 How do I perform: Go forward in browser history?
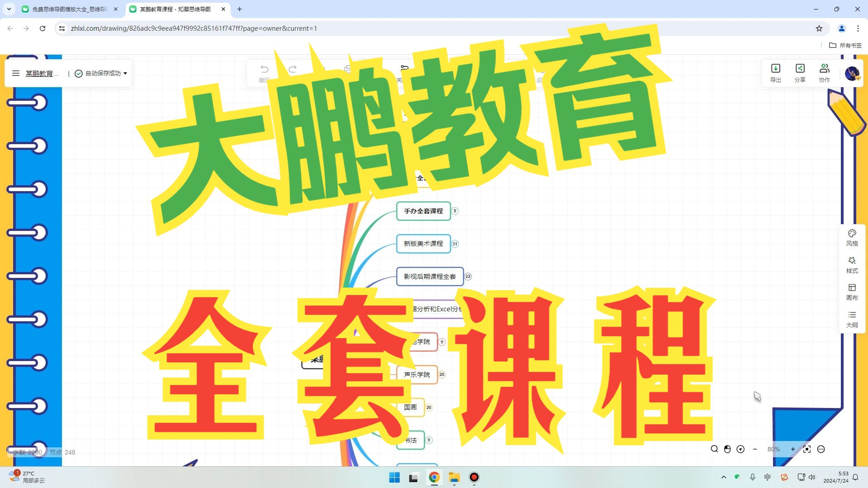[26, 28]
